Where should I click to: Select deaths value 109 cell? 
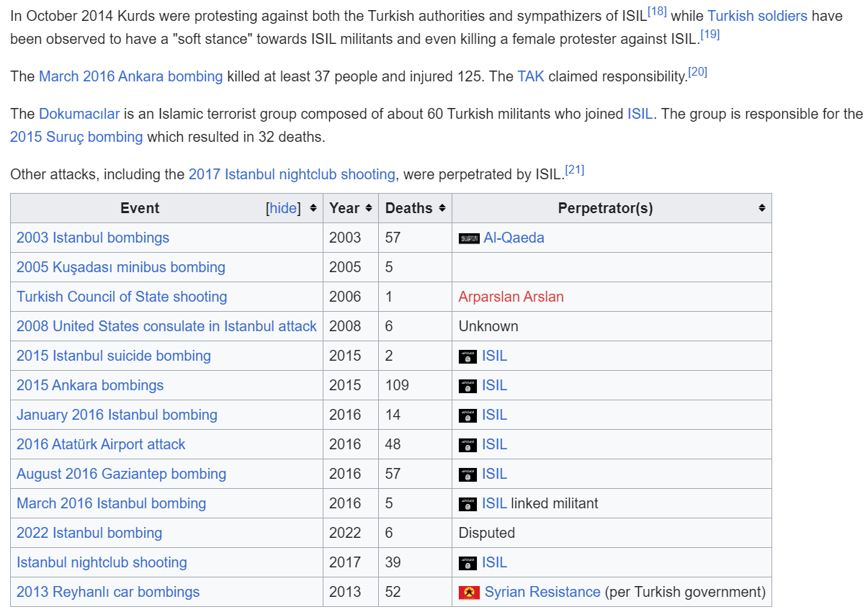pos(415,385)
